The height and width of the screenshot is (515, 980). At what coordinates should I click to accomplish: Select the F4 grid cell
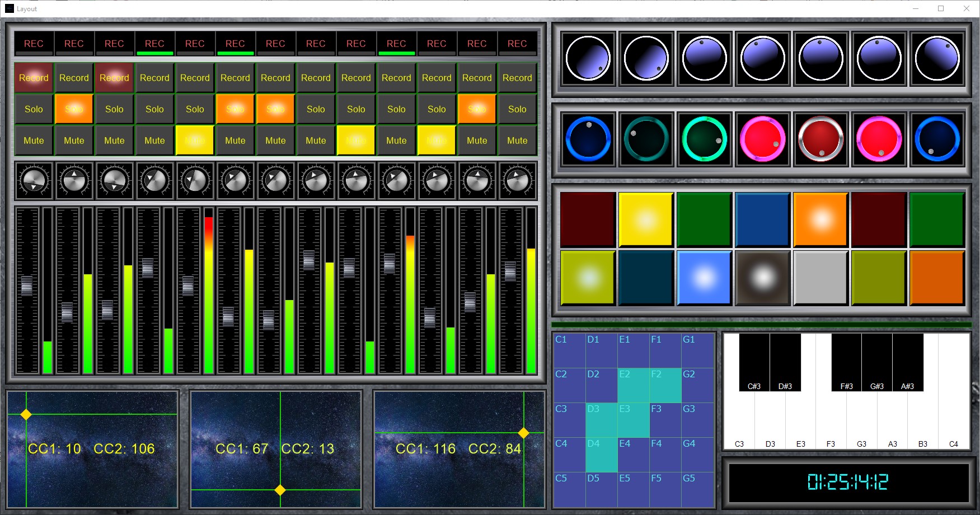(x=665, y=455)
